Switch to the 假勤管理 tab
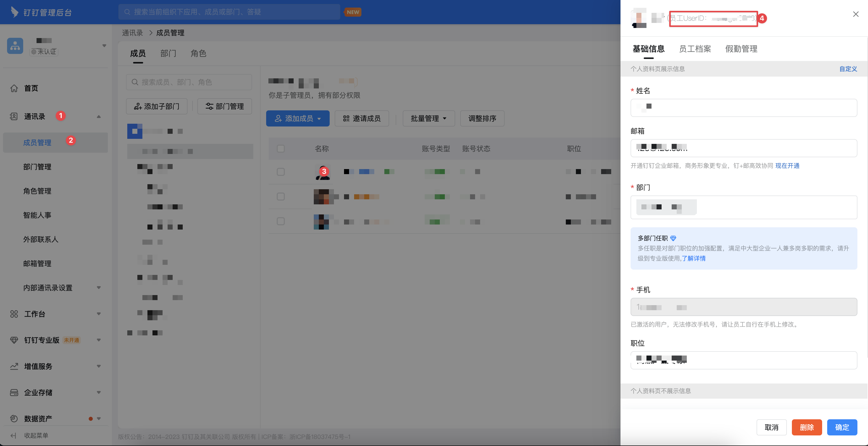The width and height of the screenshot is (868, 446). (x=741, y=49)
